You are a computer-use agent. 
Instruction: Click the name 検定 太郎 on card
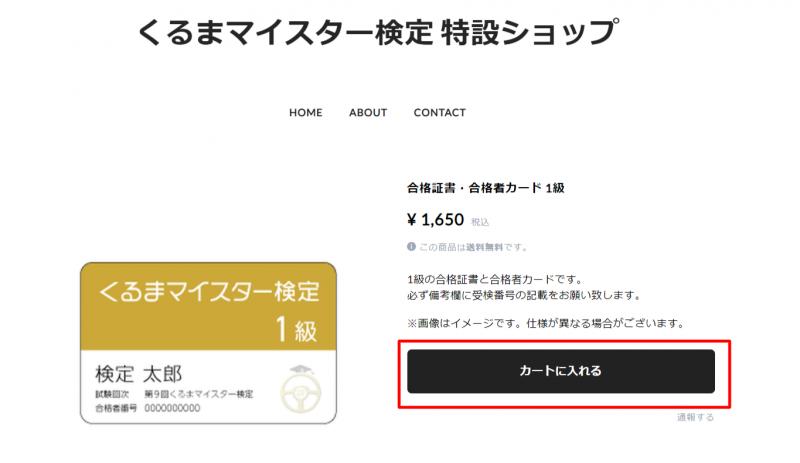(x=138, y=374)
